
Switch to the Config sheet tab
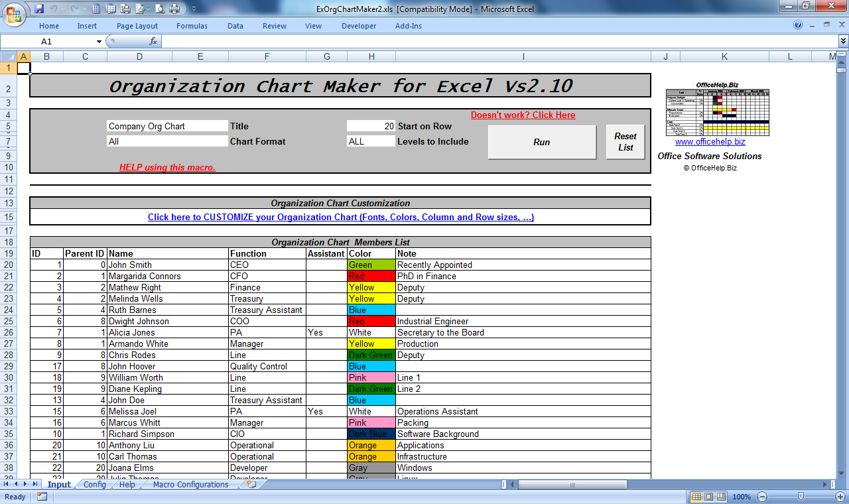pos(94,485)
